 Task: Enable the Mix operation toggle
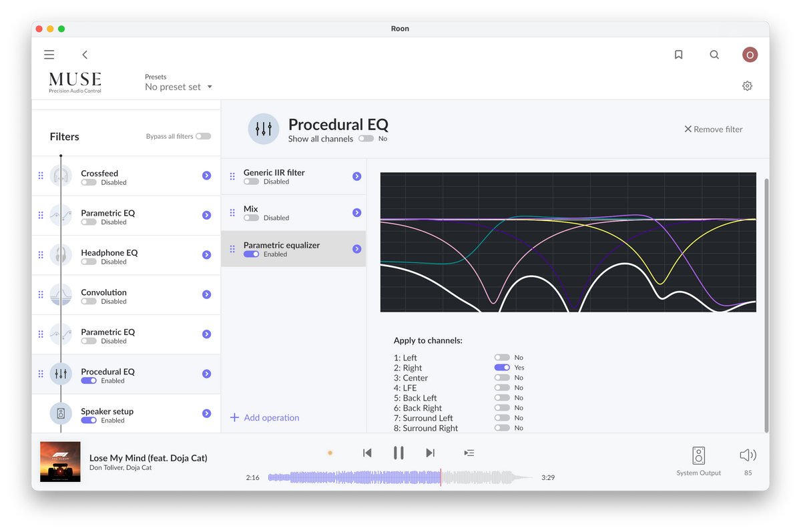click(x=251, y=218)
